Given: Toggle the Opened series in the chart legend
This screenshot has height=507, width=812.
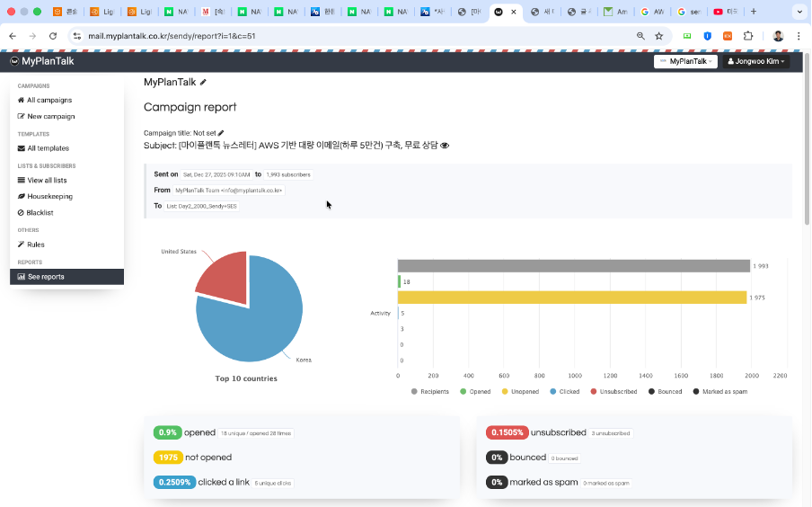Looking at the screenshot, I should tap(475, 391).
